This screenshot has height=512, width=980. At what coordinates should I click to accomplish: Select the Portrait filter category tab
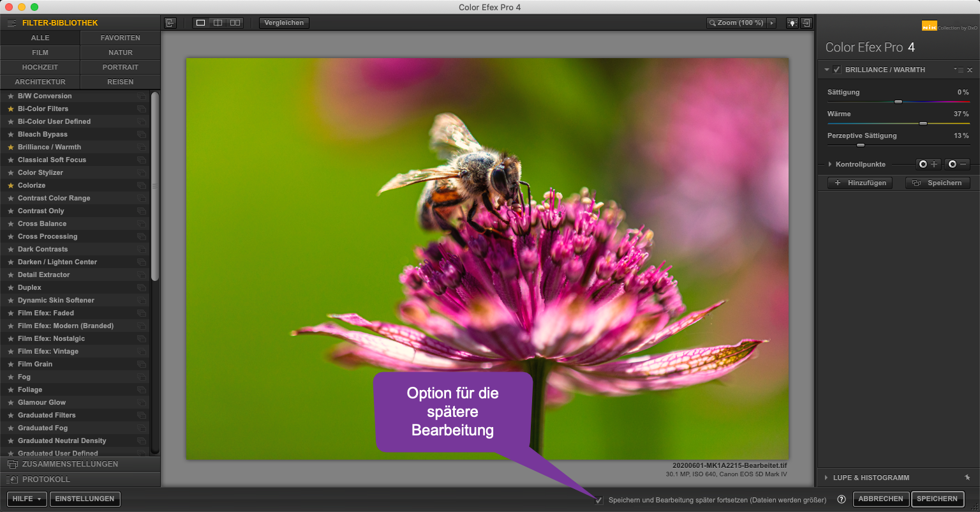[x=120, y=67]
